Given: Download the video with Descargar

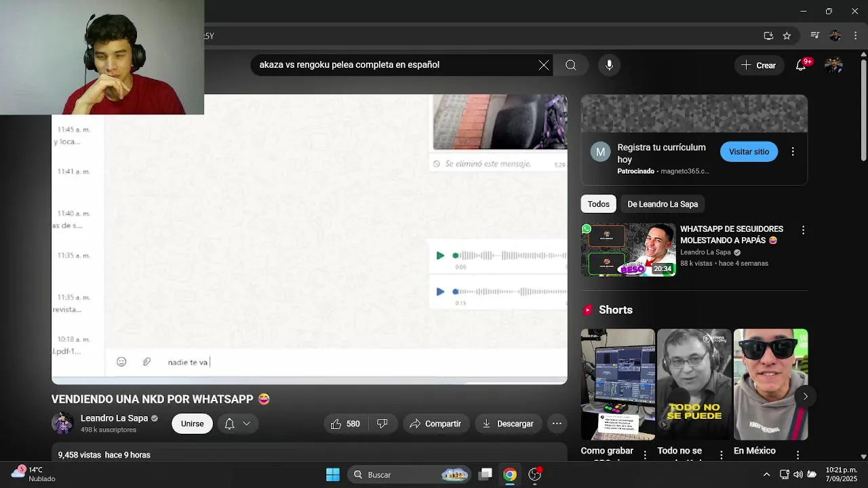Looking at the screenshot, I should point(508,424).
